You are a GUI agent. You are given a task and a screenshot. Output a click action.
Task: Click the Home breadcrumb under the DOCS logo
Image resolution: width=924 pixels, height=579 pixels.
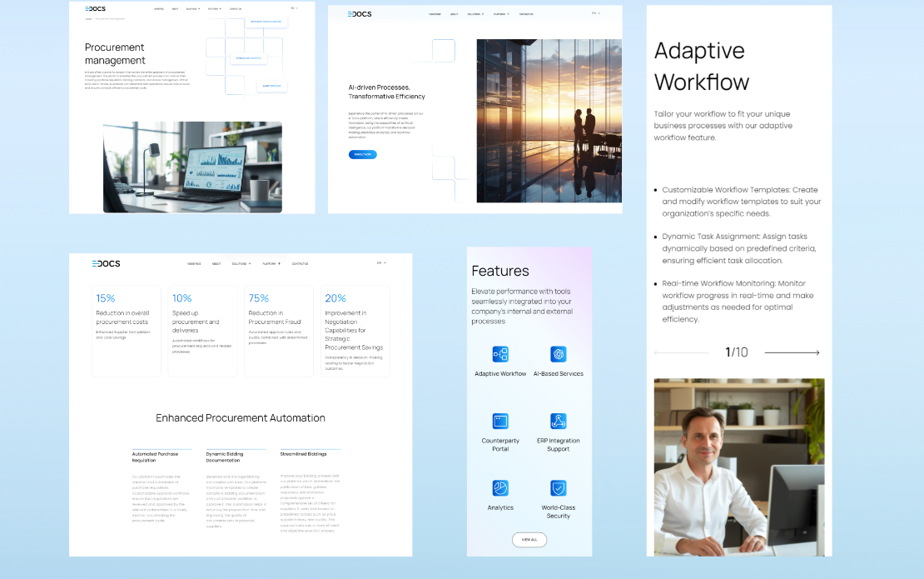(88, 19)
